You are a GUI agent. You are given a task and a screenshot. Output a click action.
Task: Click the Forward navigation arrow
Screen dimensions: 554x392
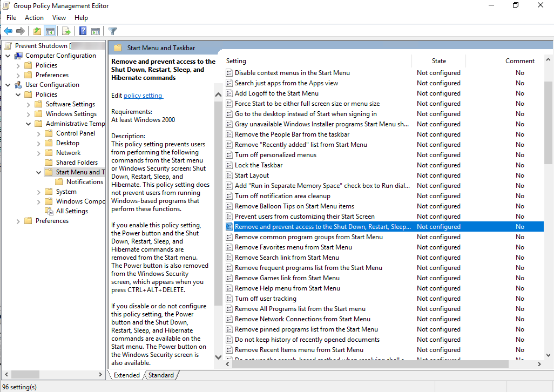(19, 31)
